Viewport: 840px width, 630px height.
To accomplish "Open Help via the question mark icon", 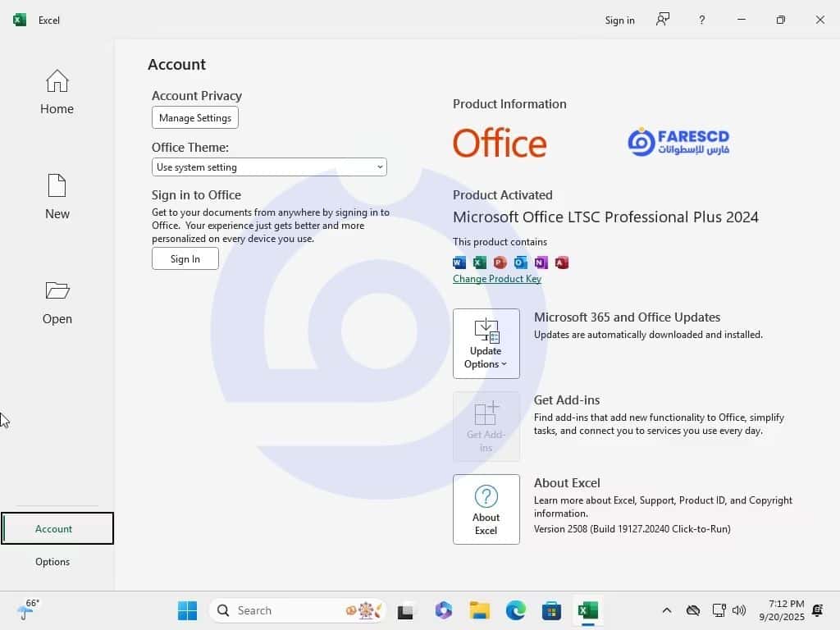I will tap(701, 20).
